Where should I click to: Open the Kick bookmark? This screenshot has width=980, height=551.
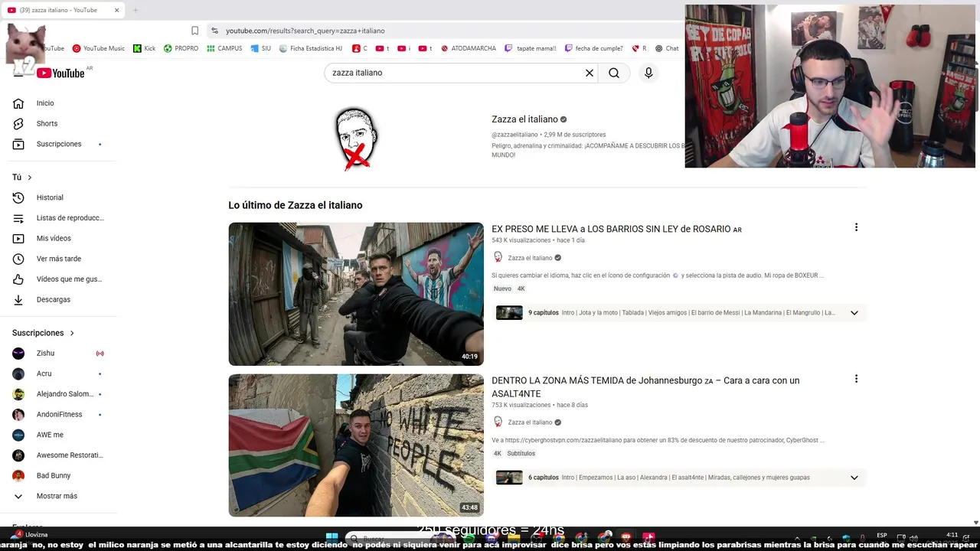144,48
